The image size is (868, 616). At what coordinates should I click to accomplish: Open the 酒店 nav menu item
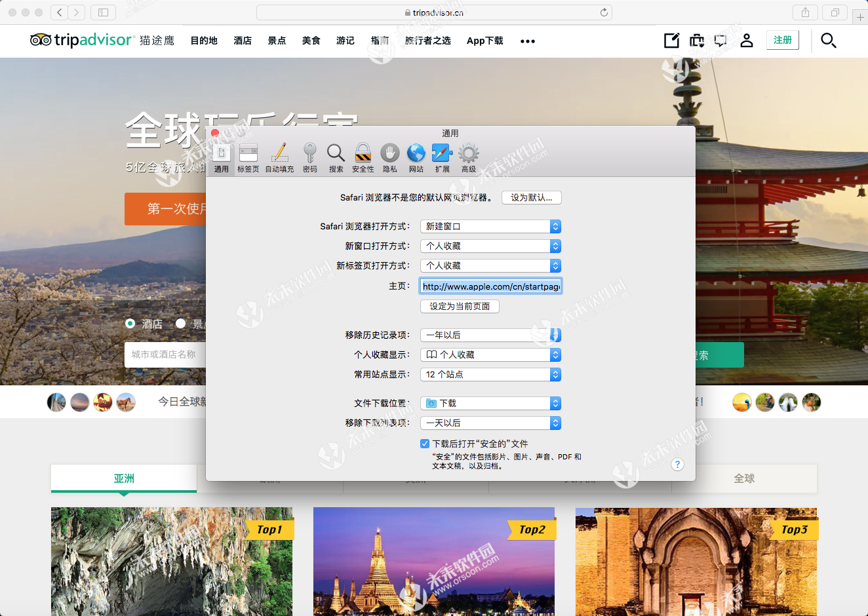tap(243, 41)
